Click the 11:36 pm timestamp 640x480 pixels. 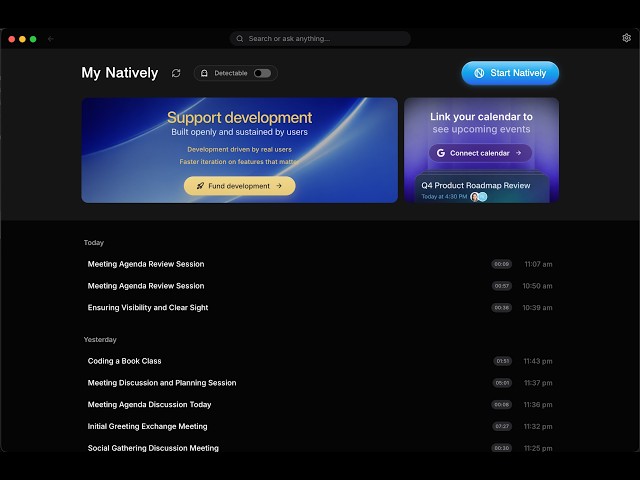pos(538,404)
